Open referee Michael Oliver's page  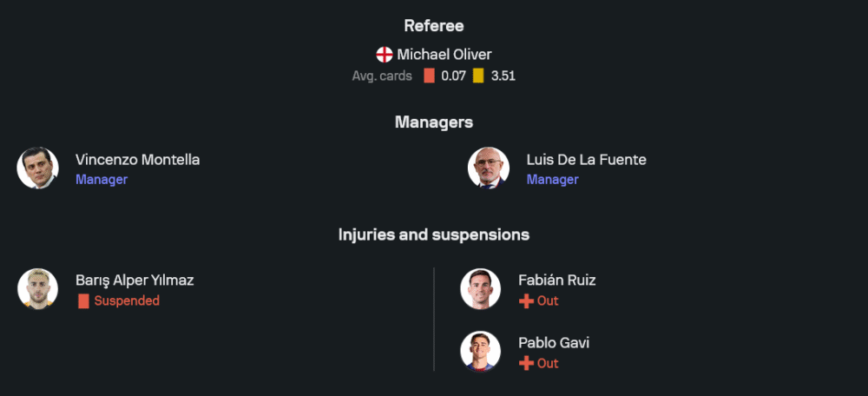coord(444,55)
